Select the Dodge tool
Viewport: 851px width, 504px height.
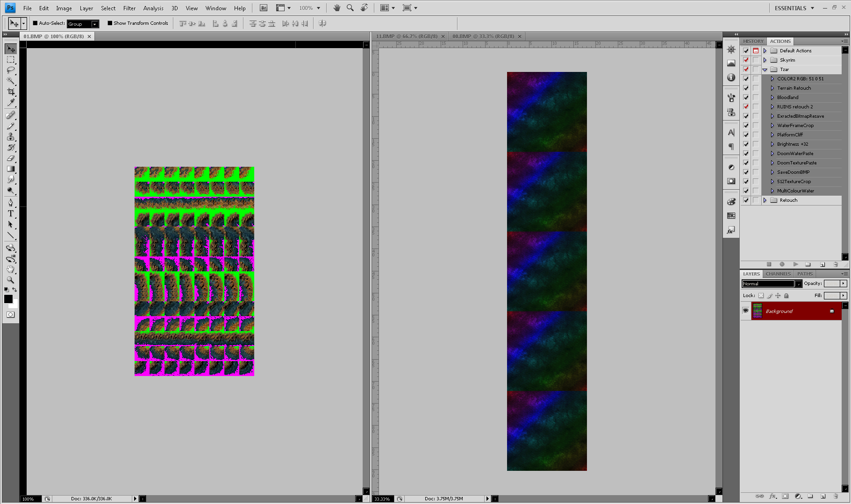point(11,190)
